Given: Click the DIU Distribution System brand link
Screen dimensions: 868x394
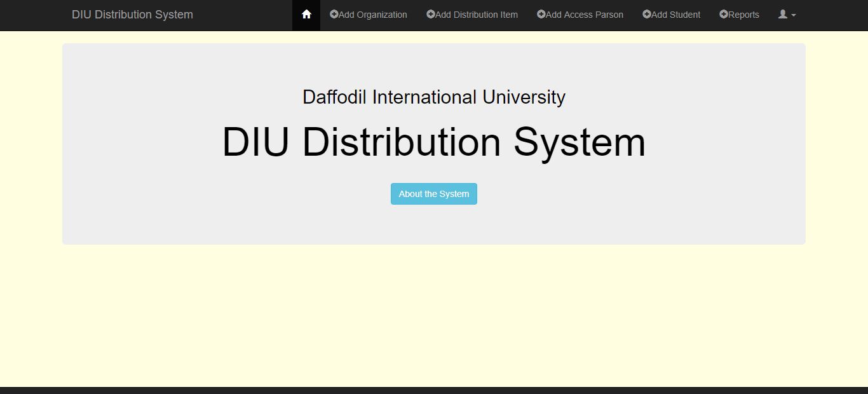Looking at the screenshot, I should [x=132, y=15].
